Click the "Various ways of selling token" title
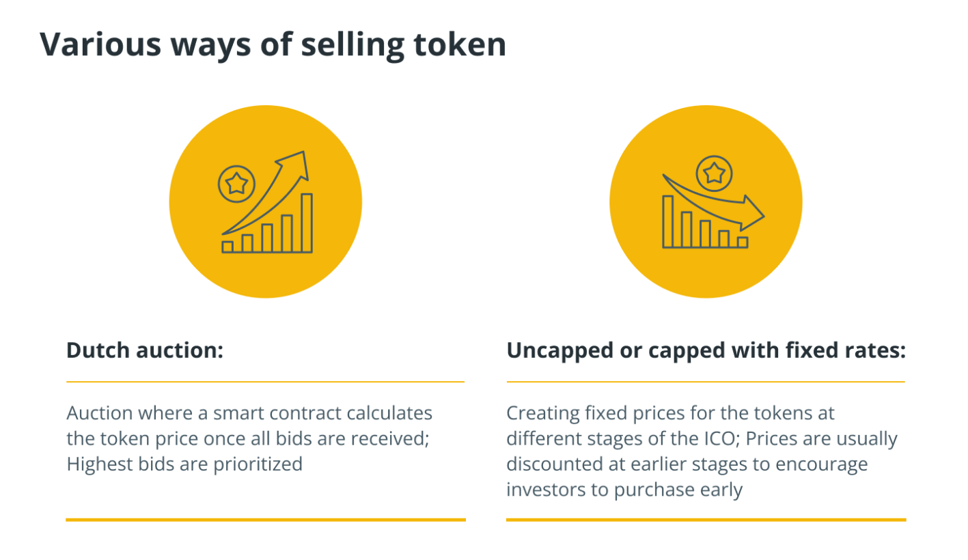Viewport: 968px width, 560px height. 273,45
